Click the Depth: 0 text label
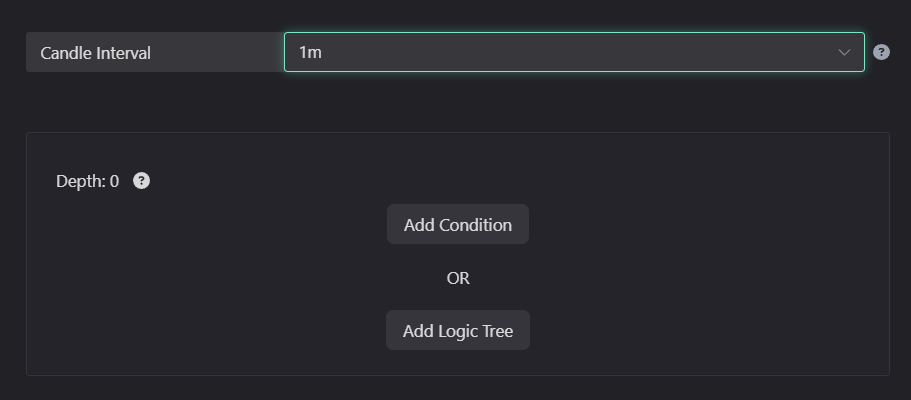The image size is (911, 400). click(x=88, y=181)
